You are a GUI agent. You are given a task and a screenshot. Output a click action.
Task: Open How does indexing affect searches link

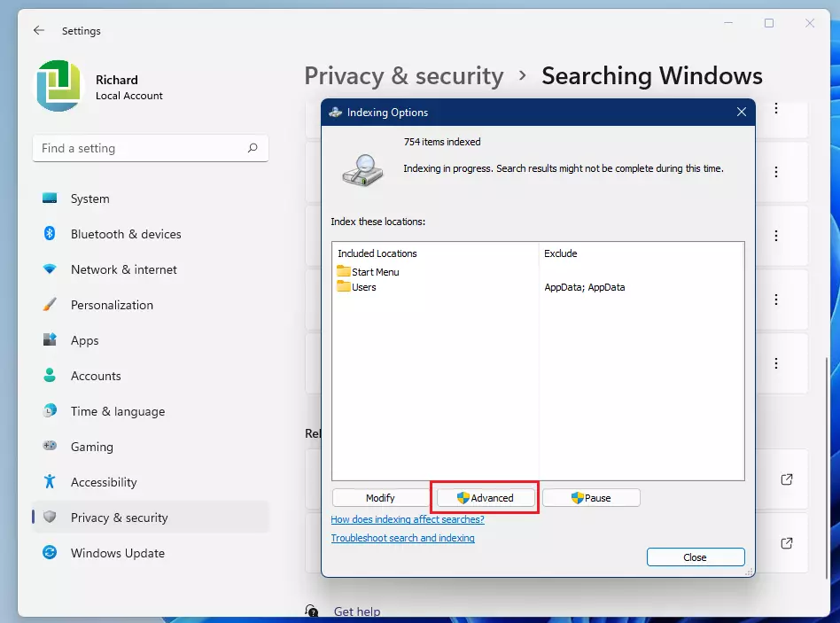(407, 519)
